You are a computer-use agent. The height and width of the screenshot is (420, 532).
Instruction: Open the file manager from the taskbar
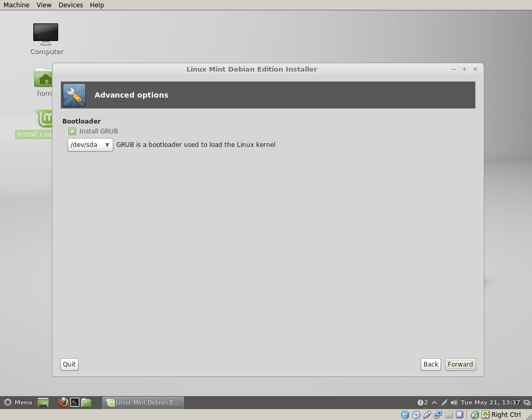click(86, 402)
